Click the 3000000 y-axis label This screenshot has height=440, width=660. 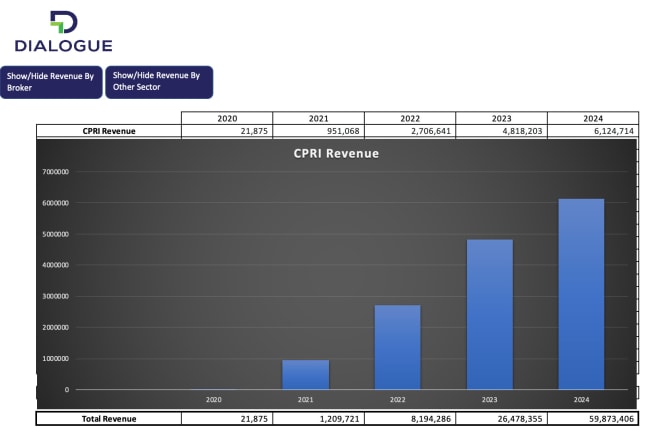(x=56, y=296)
